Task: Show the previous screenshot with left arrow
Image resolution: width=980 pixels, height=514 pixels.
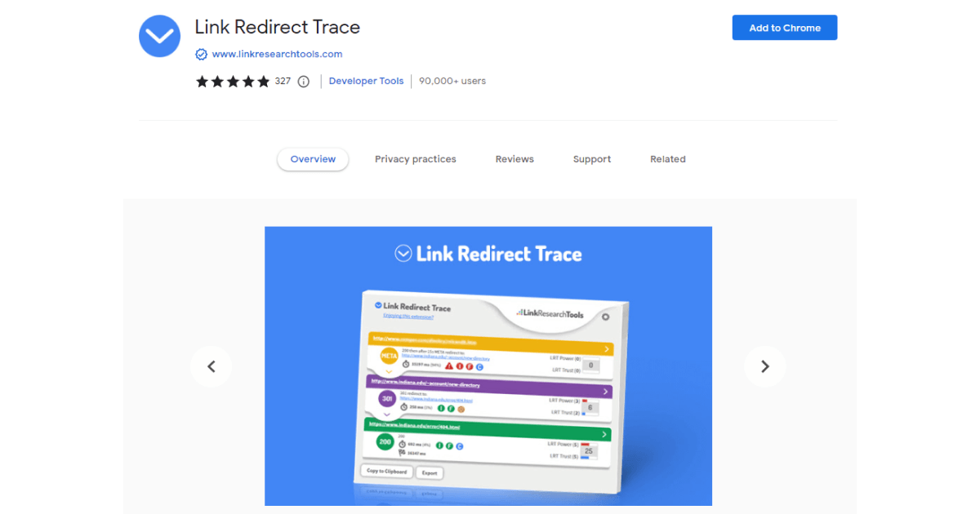Action: tap(212, 366)
